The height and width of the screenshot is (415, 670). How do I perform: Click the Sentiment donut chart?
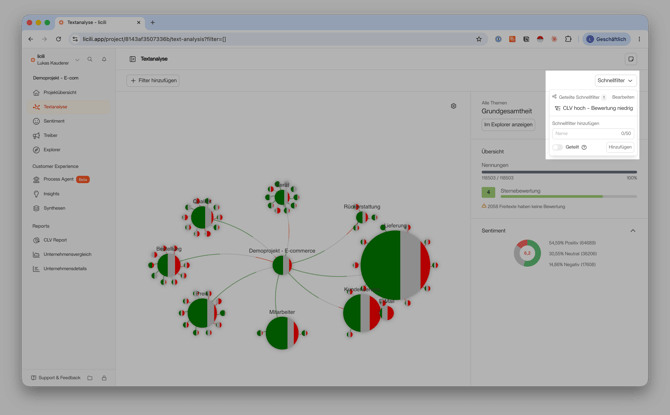click(x=527, y=253)
